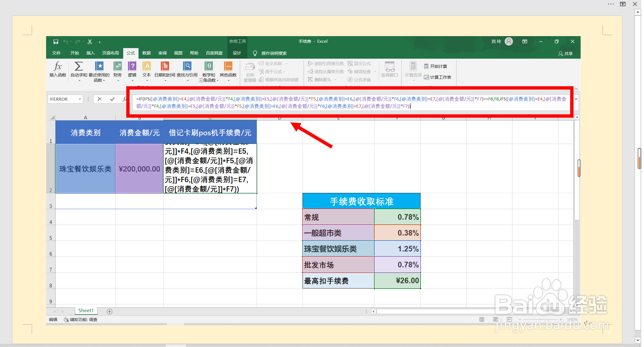
Task: Switch to Normal view in status bar
Action: 482,320
